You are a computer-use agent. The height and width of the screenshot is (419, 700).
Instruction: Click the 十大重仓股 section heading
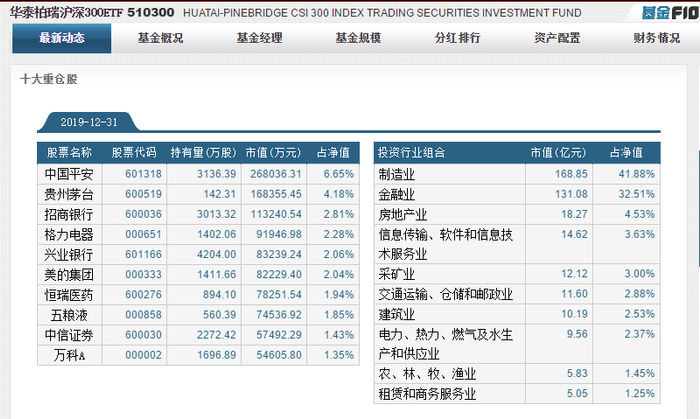click(x=49, y=79)
